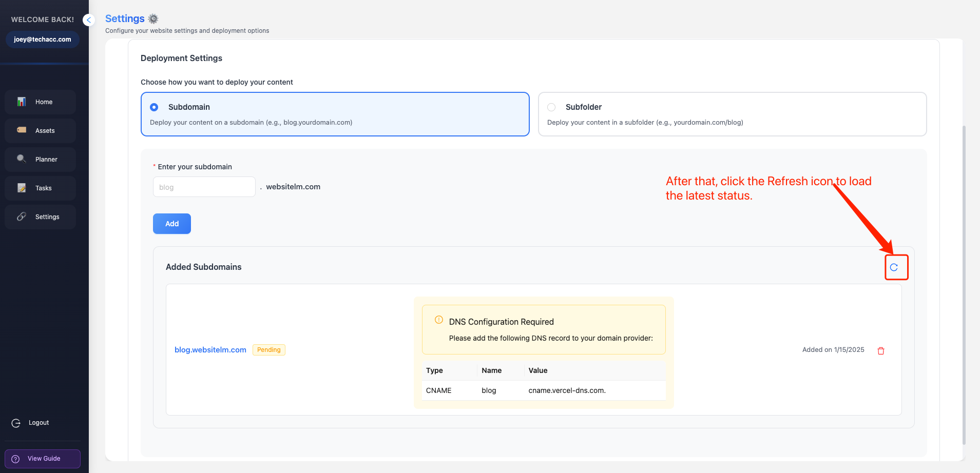Viewport: 980px width, 473px height.
Task: Click the websitelm.com domain suffix text
Action: [x=293, y=187]
